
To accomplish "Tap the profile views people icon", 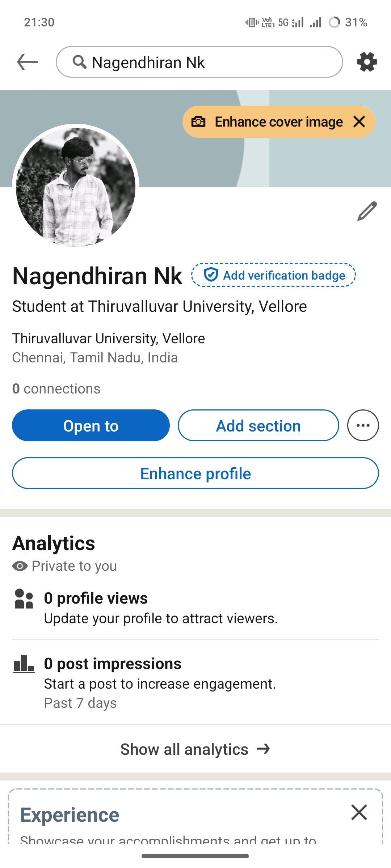I will (24, 599).
